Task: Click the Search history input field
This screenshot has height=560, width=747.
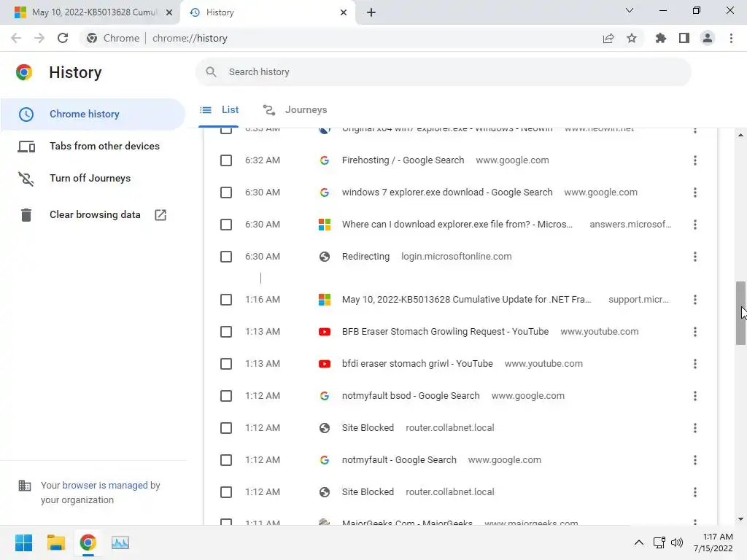Action: tap(443, 72)
